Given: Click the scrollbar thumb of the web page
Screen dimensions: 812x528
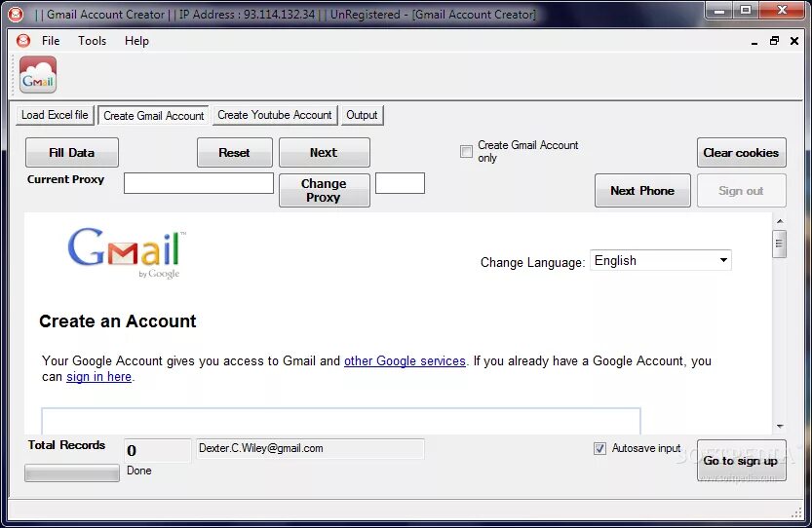Looking at the screenshot, I should tap(780, 244).
